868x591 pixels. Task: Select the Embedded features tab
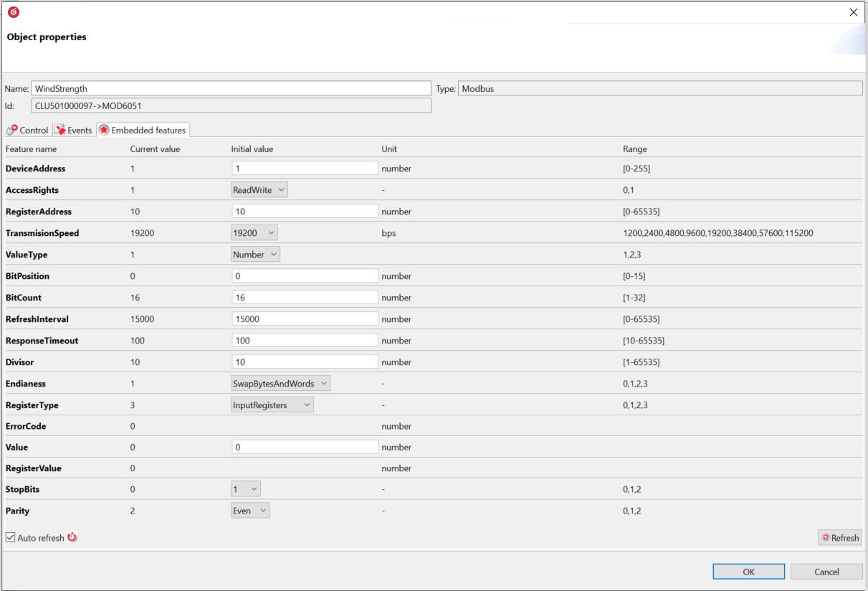pos(143,131)
